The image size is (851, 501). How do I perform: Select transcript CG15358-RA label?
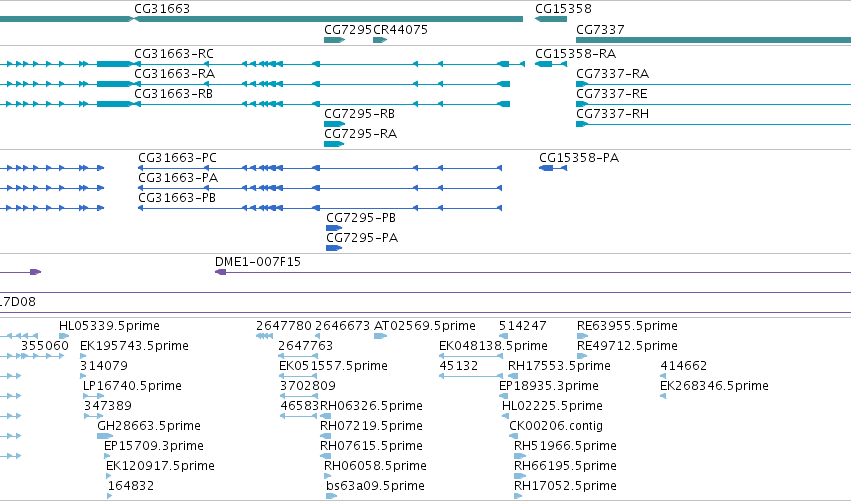click(x=575, y=54)
